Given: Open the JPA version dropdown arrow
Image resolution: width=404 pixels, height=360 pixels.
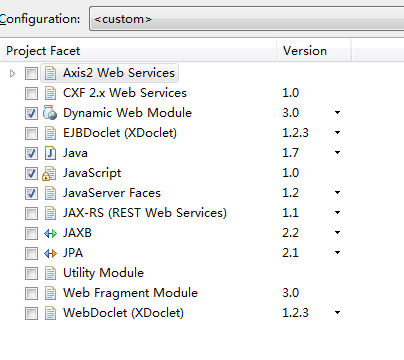Looking at the screenshot, I should pyautogui.click(x=337, y=253).
